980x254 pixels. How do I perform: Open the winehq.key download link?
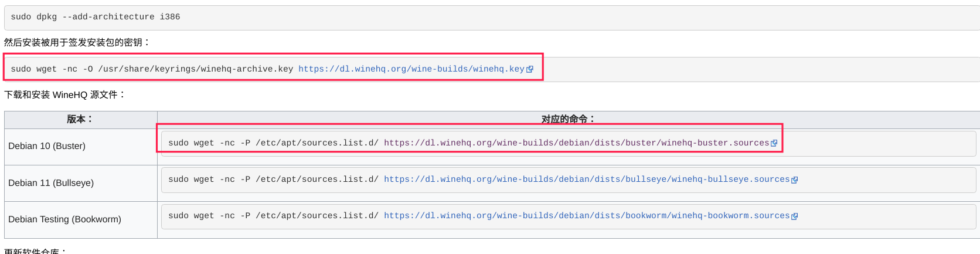[x=411, y=69]
